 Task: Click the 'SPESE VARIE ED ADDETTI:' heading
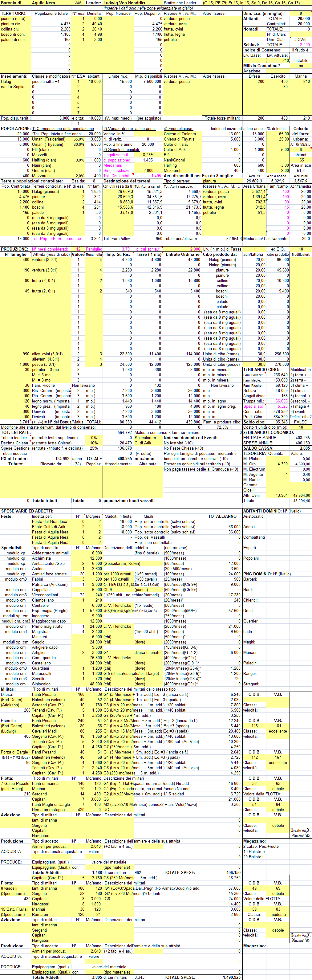(x=27, y=511)
